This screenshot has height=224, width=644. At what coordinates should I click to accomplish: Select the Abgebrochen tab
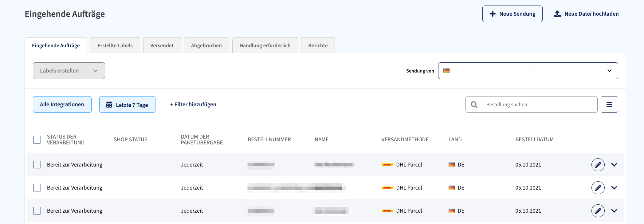(x=206, y=45)
